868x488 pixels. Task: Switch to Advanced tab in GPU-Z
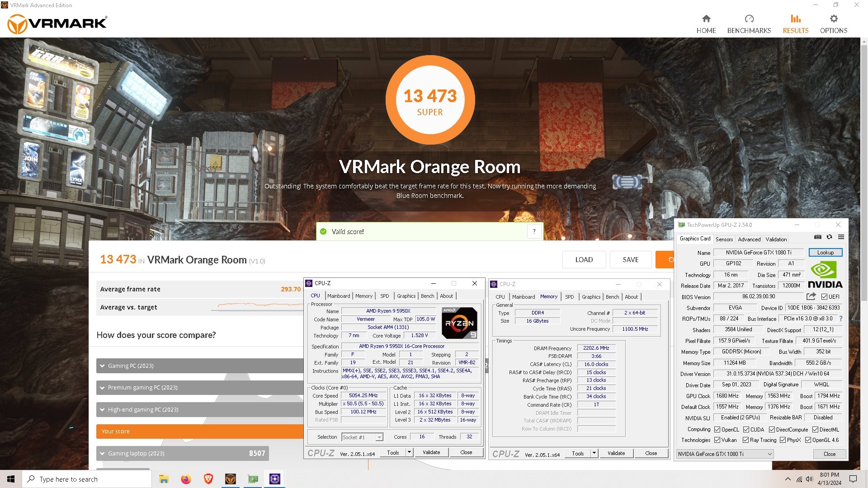click(749, 239)
